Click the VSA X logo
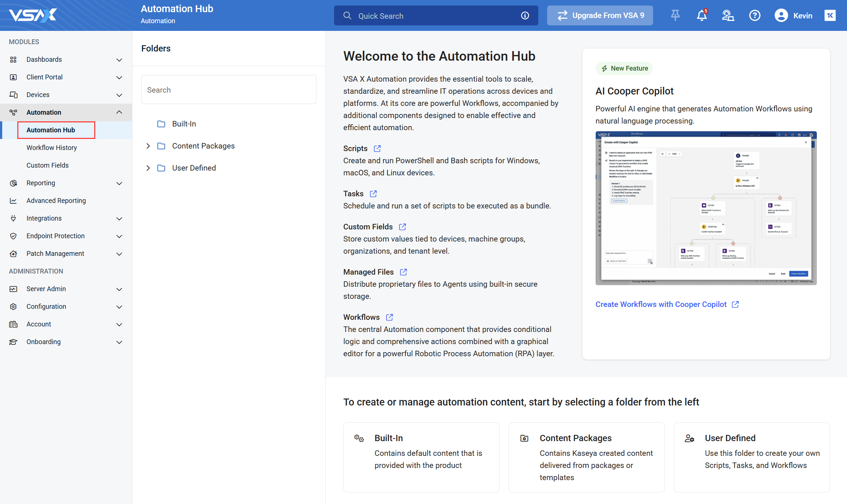The width and height of the screenshot is (847, 504). (x=33, y=15)
